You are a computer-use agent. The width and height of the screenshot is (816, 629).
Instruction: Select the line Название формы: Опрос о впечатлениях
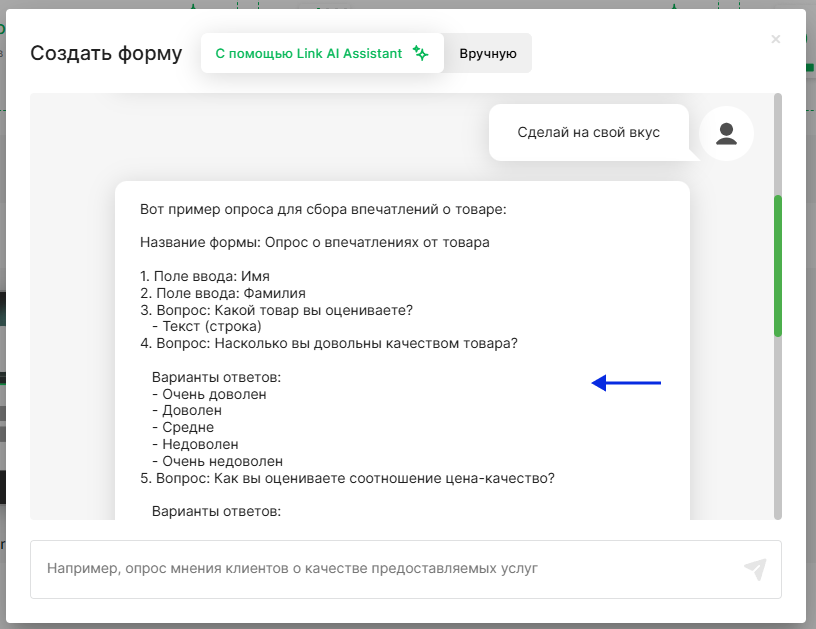[314, 242]
